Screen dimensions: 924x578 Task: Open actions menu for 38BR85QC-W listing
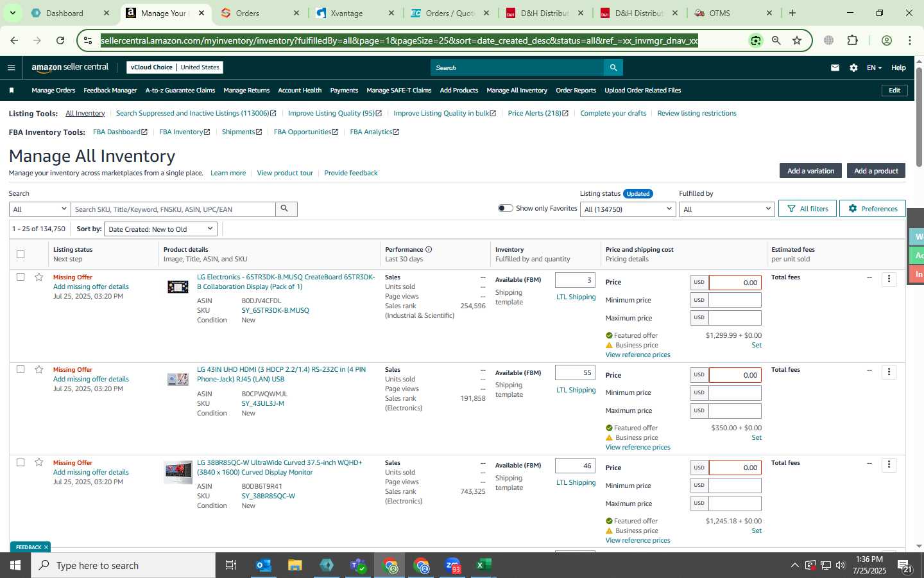tap(889, 464)
